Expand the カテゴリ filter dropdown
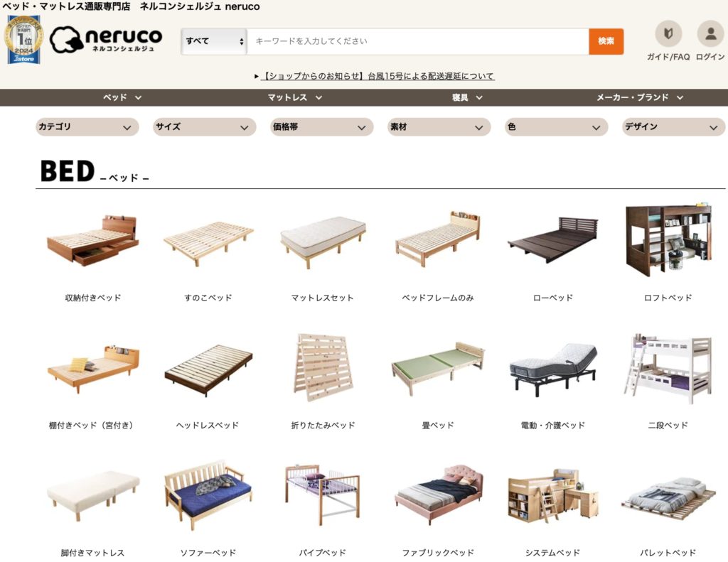The image size is (728, 562). [x=87, y=127]
